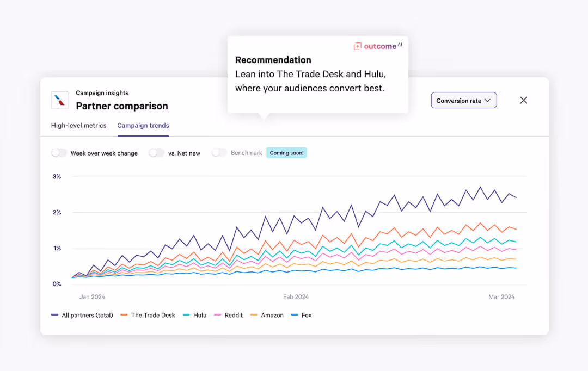Open the Conversion rate dropdown
The height and width of the screenshot is (371, 588).
click(463, 100)
